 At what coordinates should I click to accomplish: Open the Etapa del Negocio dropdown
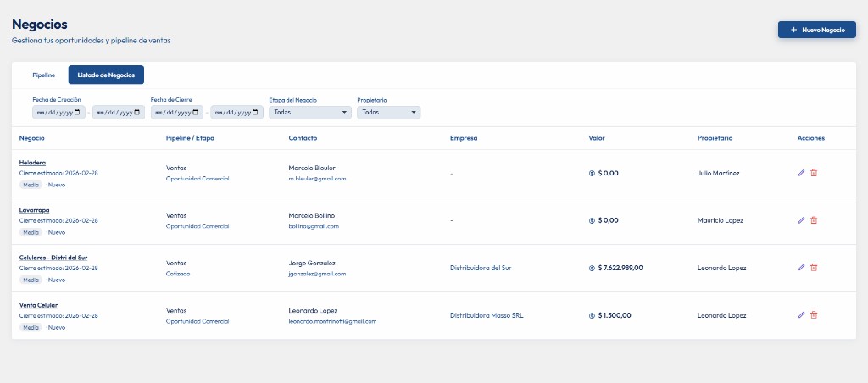pyautogui.click(x=310, y=113)
